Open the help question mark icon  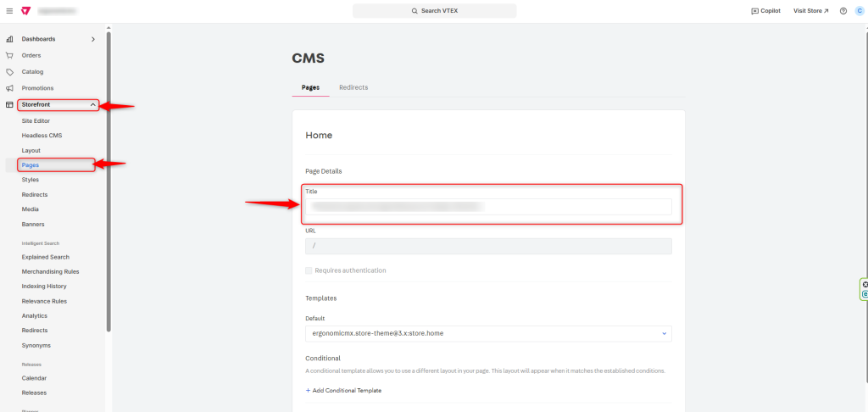click(843, 11)
